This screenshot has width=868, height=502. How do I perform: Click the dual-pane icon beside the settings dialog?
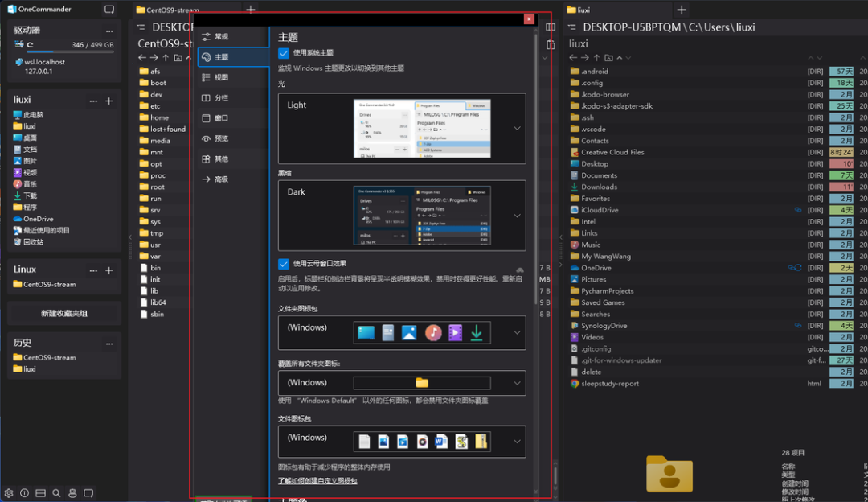coord(551,27)
